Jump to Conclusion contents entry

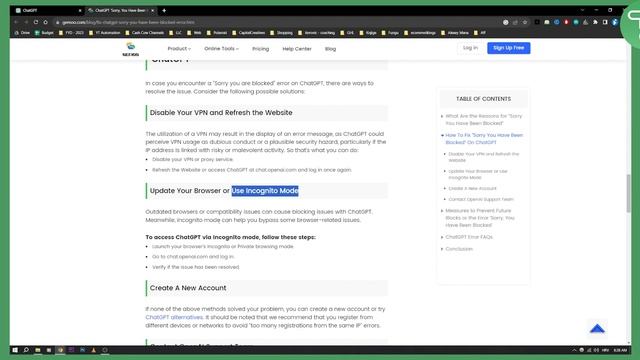coord(459,249)
